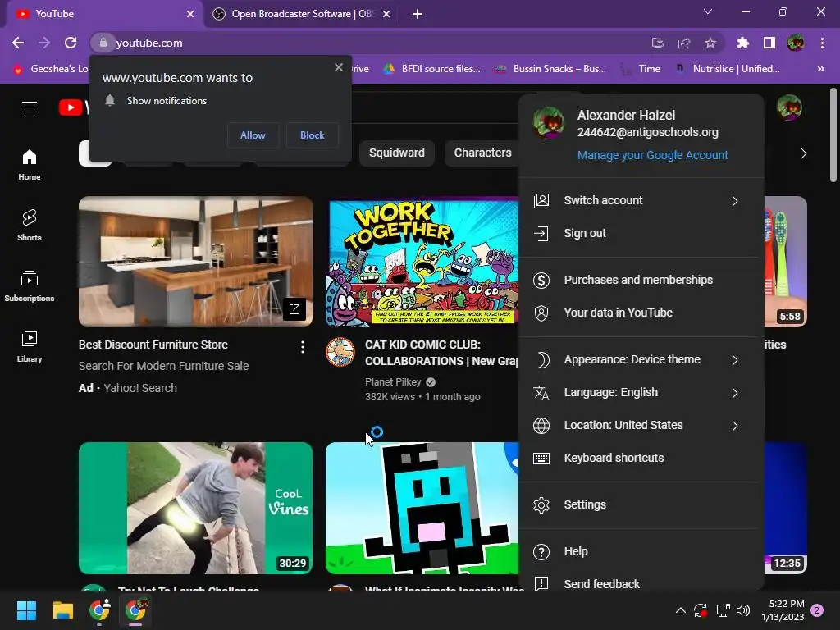Open Settings from account menu
This screenshot has width=840, height=630.
coord(641,504)
